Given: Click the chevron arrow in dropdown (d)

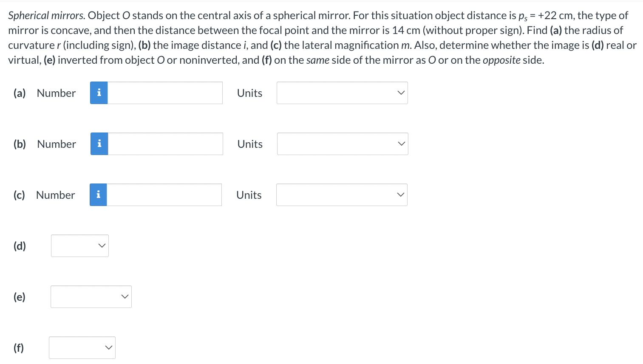Looking at the screenshot, I should (102, 245).
